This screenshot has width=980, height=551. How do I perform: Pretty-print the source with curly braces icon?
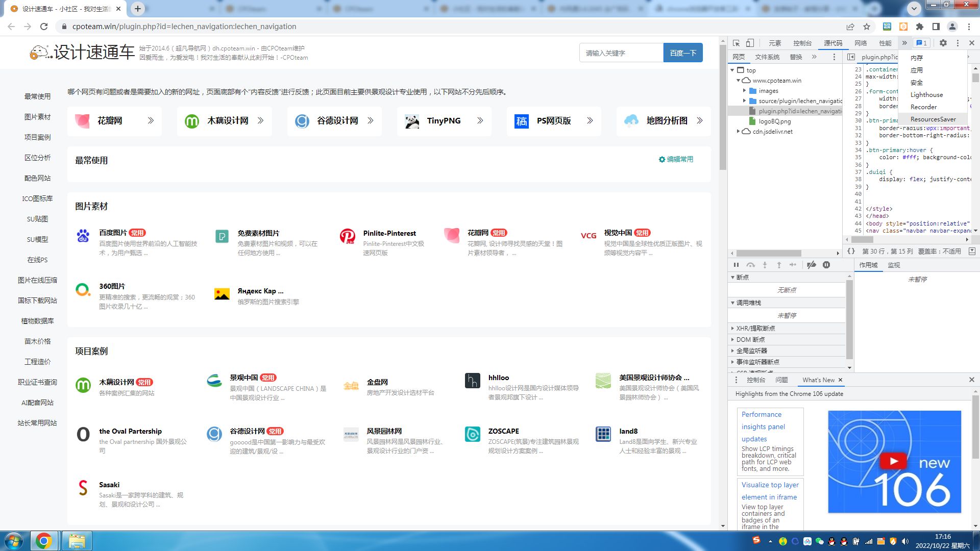click(851, 251)
